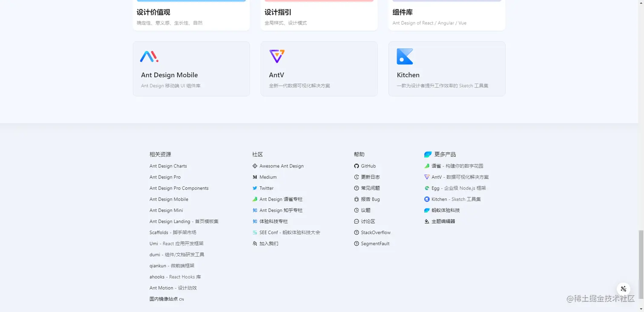The image size is (644, 312).
Task: Open the ahooks React Hooks 库 link
Action: point(175,277)
